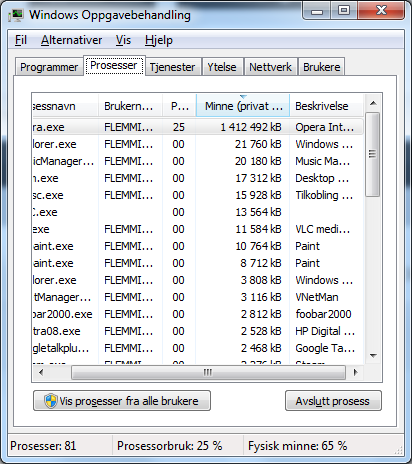
Task: Select the Opera Int... process row
Action: point(198,127)
